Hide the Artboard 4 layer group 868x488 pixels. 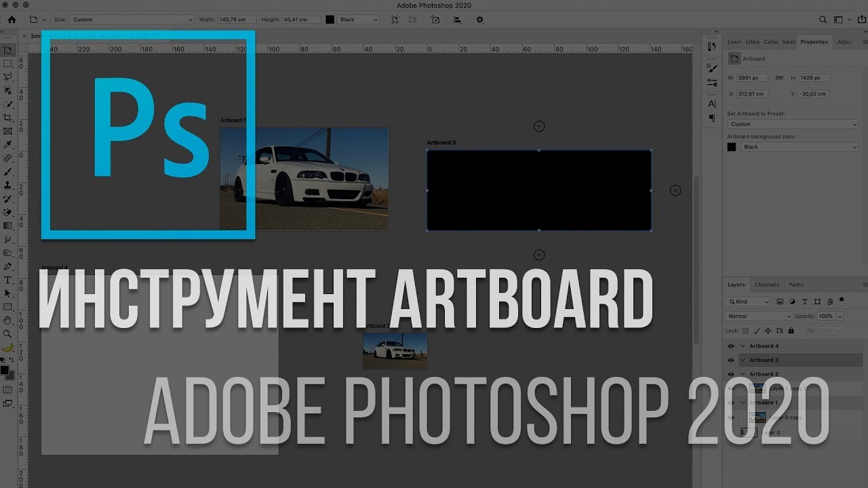731,346
